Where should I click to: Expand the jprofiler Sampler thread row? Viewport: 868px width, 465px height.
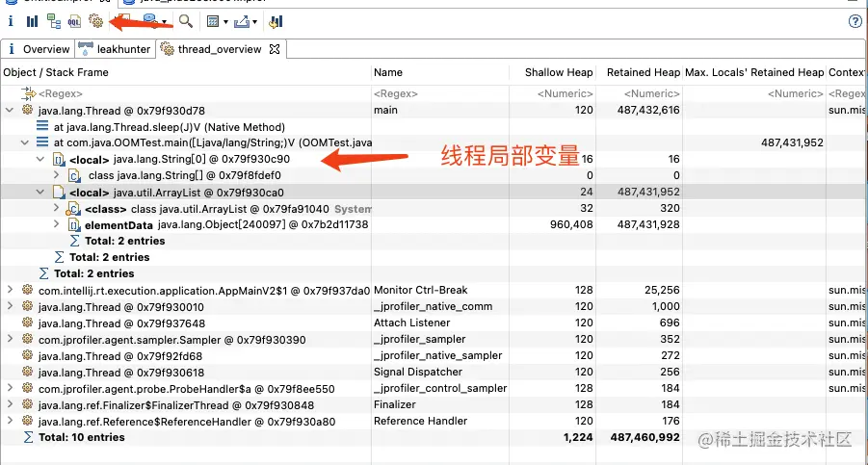(10, 339)
